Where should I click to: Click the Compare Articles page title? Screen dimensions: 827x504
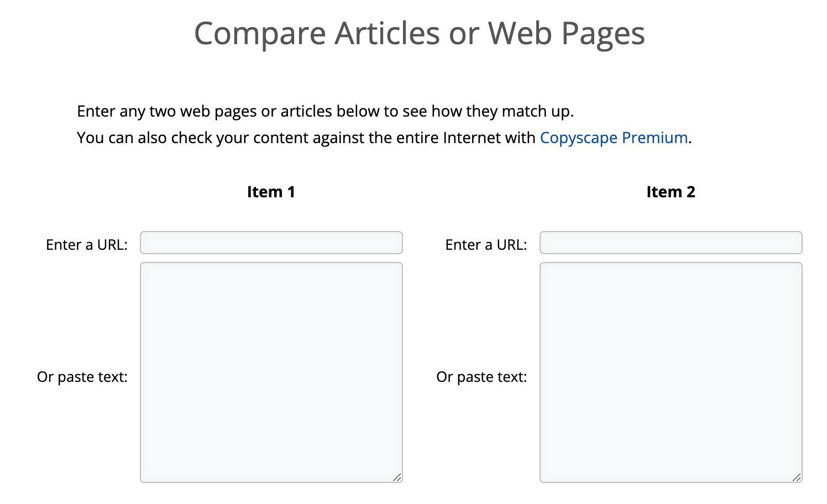(418, 34)
